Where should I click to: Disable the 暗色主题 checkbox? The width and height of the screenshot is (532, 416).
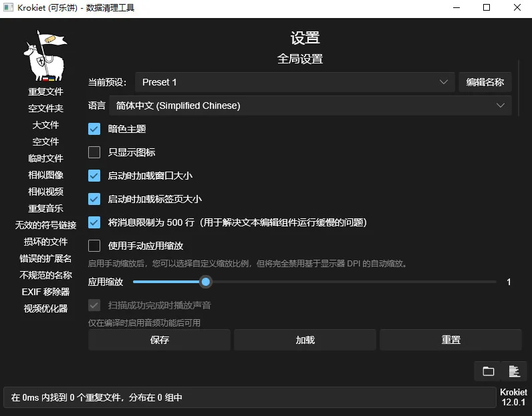point(94,129)
